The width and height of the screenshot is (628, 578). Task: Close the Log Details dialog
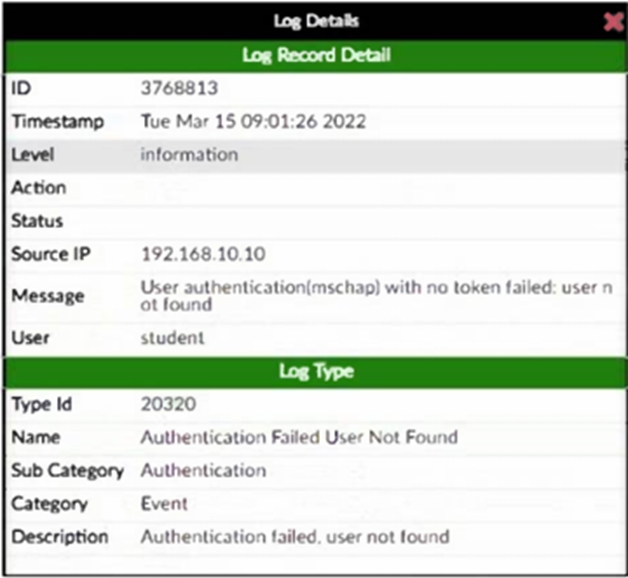click(613, 21)
